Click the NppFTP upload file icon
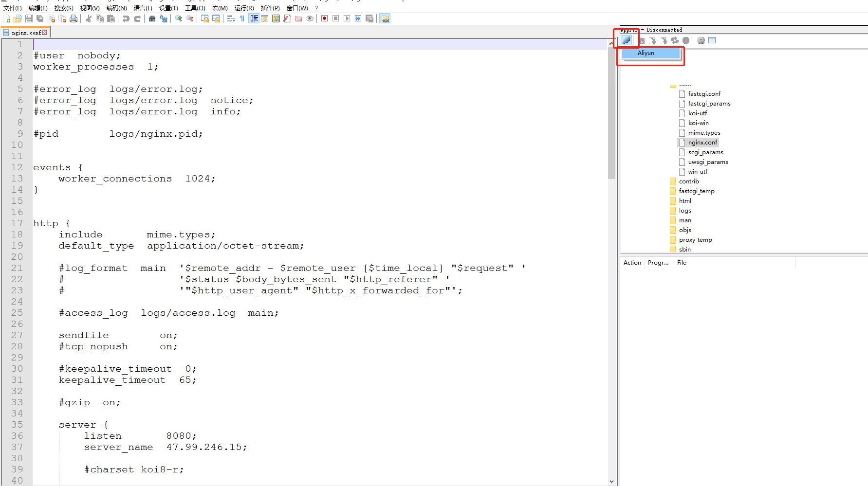This screenshot has width=868, height=486. [x=664, y=40]
